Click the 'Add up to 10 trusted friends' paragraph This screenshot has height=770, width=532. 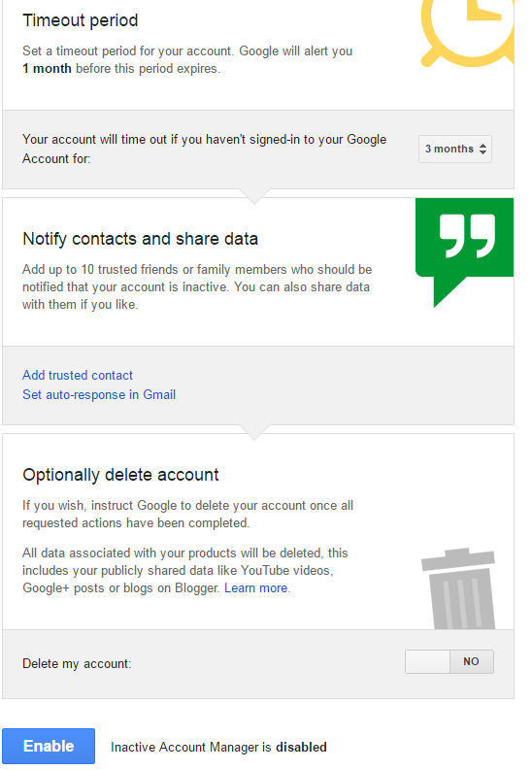tap(197, 286)
